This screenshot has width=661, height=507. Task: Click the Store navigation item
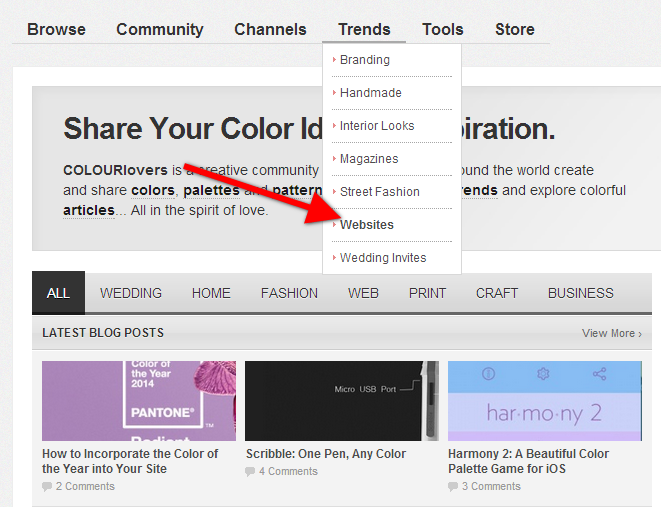click(x=514, y=29)
